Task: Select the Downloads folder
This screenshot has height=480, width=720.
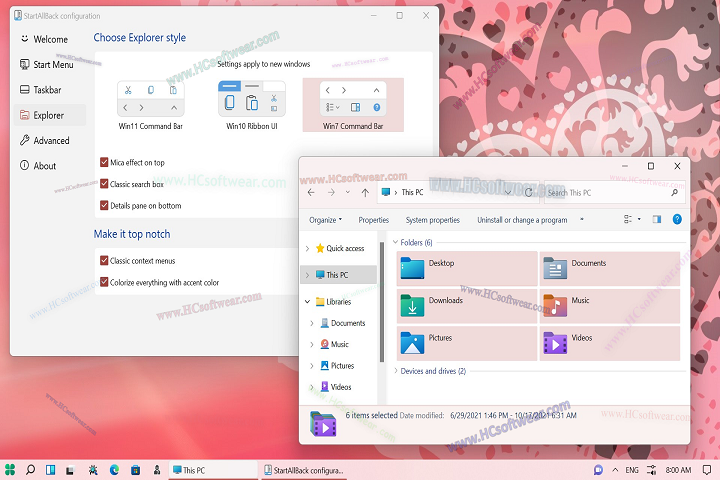Action: coord(467,305)
